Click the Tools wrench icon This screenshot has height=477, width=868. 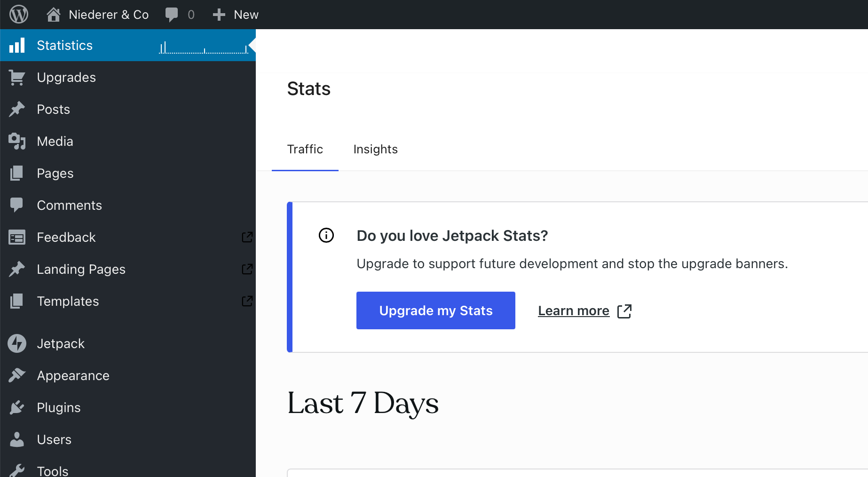point(17,470)
